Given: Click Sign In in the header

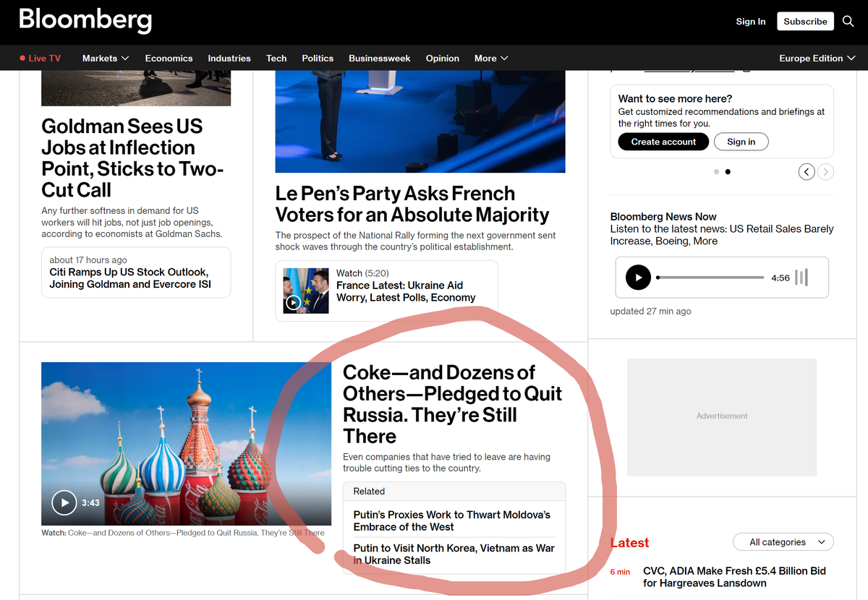Looking at the screenshot, I should pyautogui.click(x=751, y=22).
